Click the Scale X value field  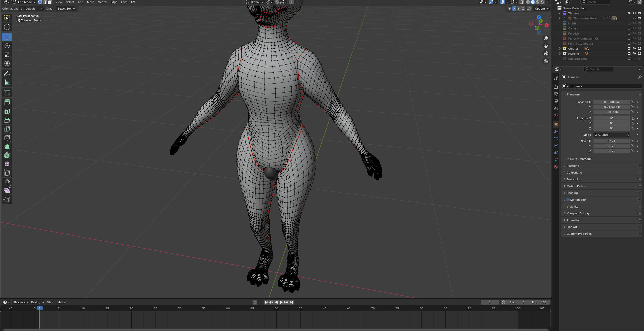pyautogui.click(x=611, y=141)
